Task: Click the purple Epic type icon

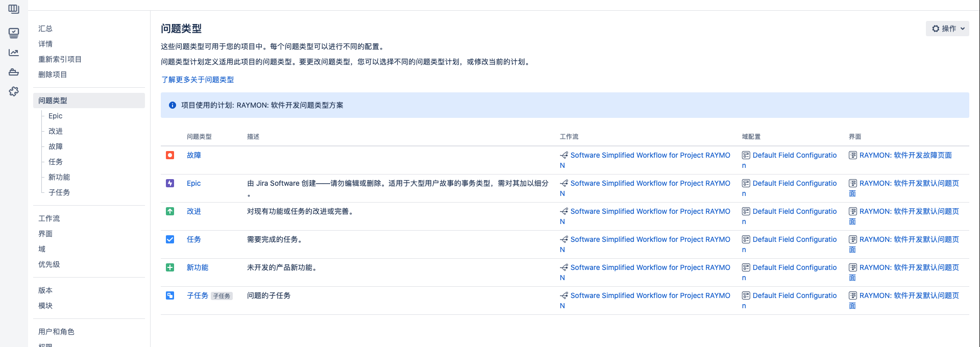Action: point(170,183)
